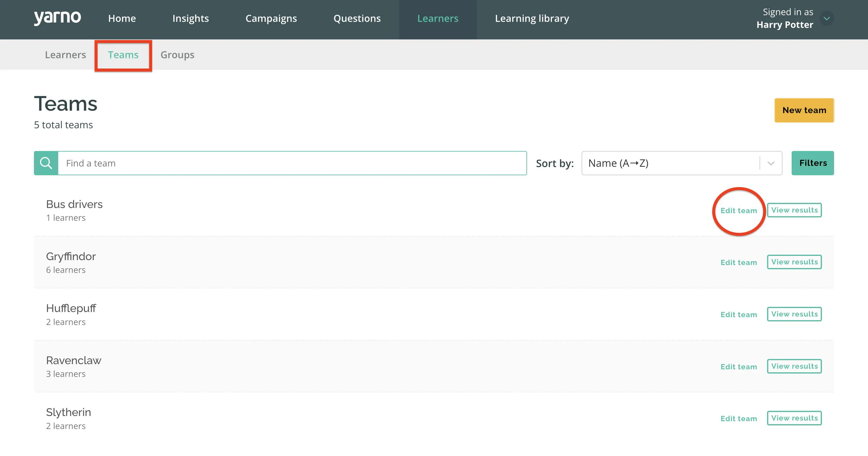Click the Hufflepuff team name
This screenshot has height=456, width=868.
click(71, 308)
